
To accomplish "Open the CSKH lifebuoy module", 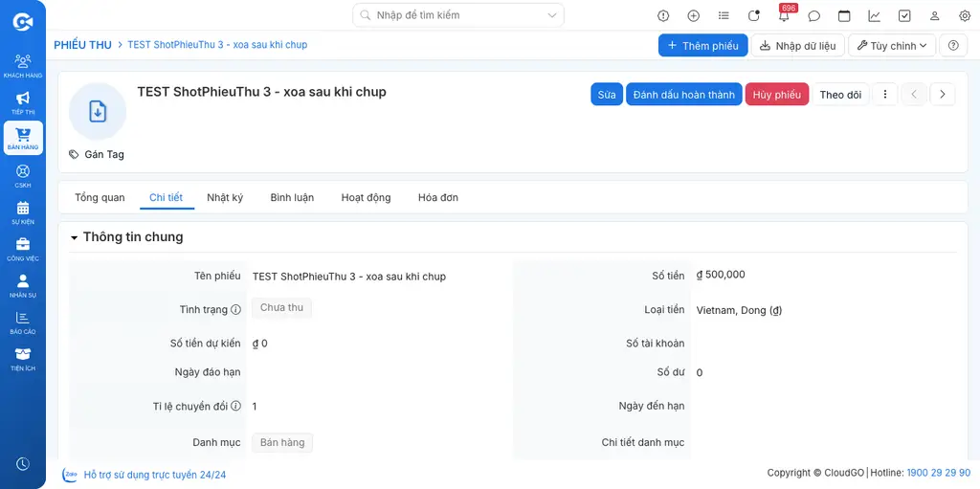I will (23, 176).
